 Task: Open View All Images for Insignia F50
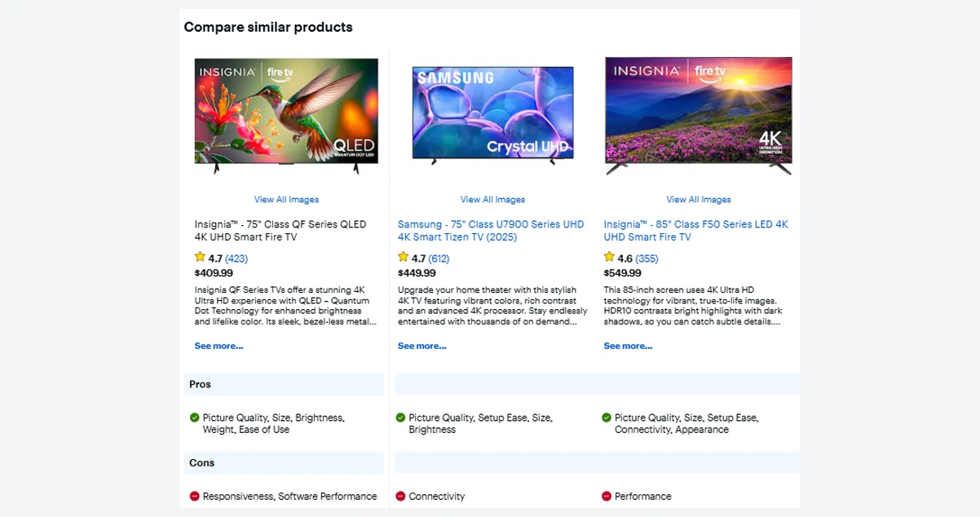pyautogui.click(x=698, y=200)
